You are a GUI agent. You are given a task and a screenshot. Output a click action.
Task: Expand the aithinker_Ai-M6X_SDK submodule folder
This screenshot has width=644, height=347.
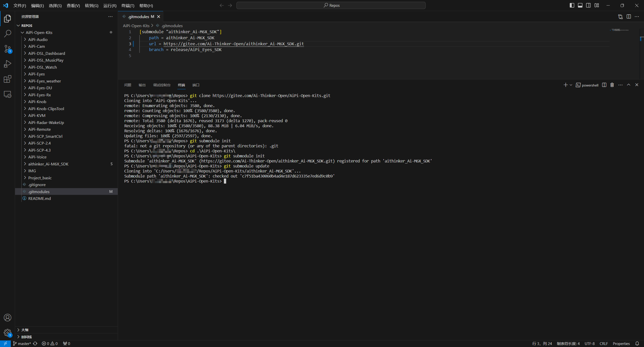[x=25, y=164]
